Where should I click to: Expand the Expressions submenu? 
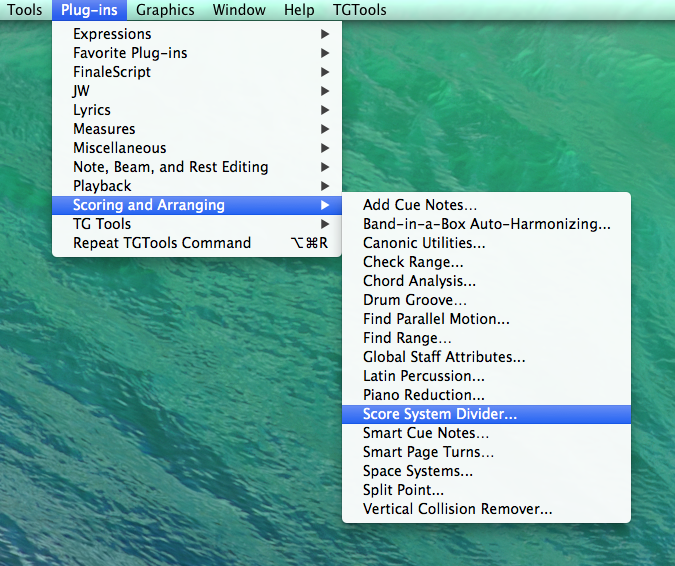tap(112, 34)
